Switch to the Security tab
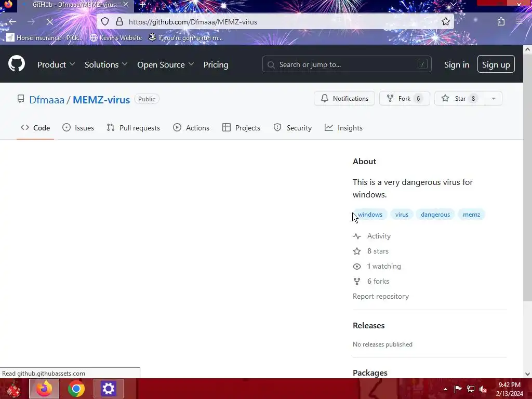532x399 pixels. 292,128
